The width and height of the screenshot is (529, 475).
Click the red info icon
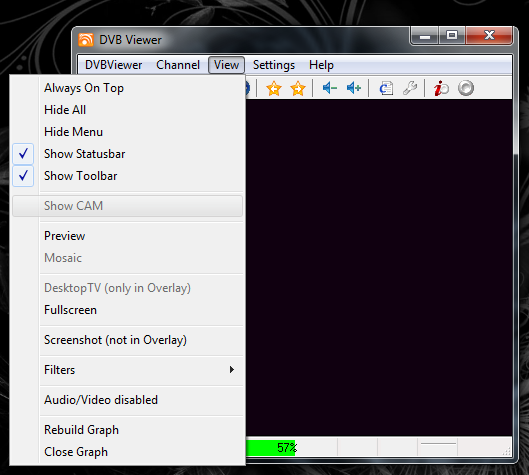click(441, 88)
